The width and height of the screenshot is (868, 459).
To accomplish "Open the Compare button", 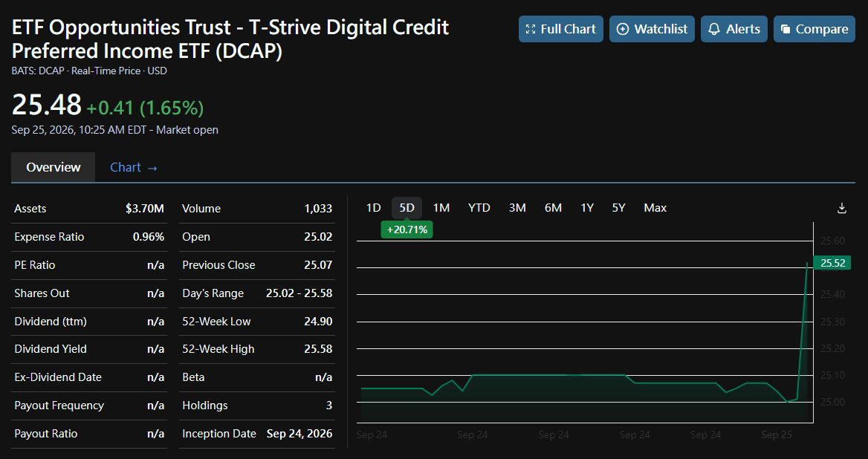I will pos(814,29).
